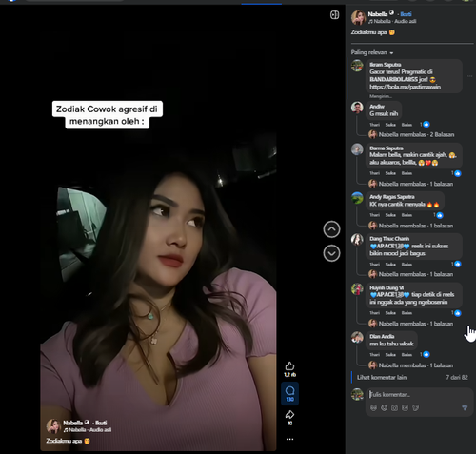Open Darma Saputra's profile avatar
The width and height of the screenshot is (476, 454).
click(357, 149)
